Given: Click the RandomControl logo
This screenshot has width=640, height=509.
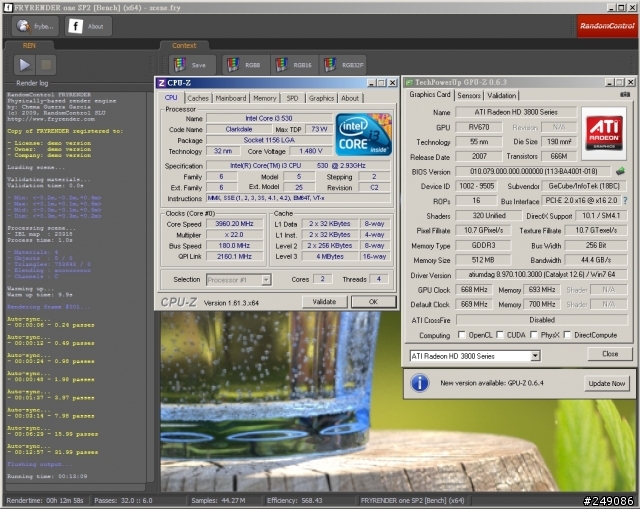Looking at the screenshot, I should tap(607, 26).
